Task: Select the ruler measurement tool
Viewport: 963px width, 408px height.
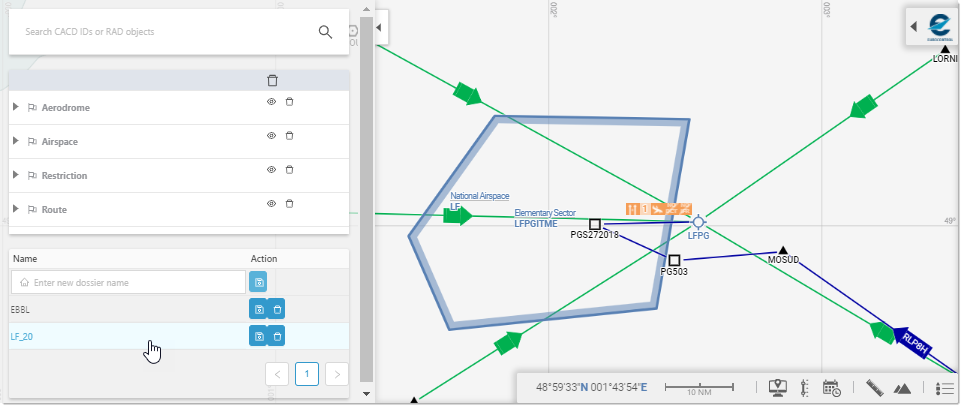Action: click(875, 388)
